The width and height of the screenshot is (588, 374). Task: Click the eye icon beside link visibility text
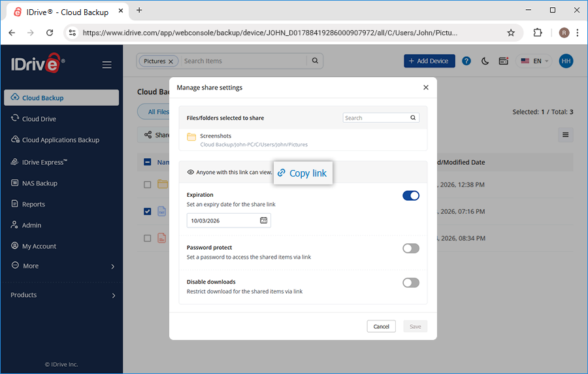191,172
